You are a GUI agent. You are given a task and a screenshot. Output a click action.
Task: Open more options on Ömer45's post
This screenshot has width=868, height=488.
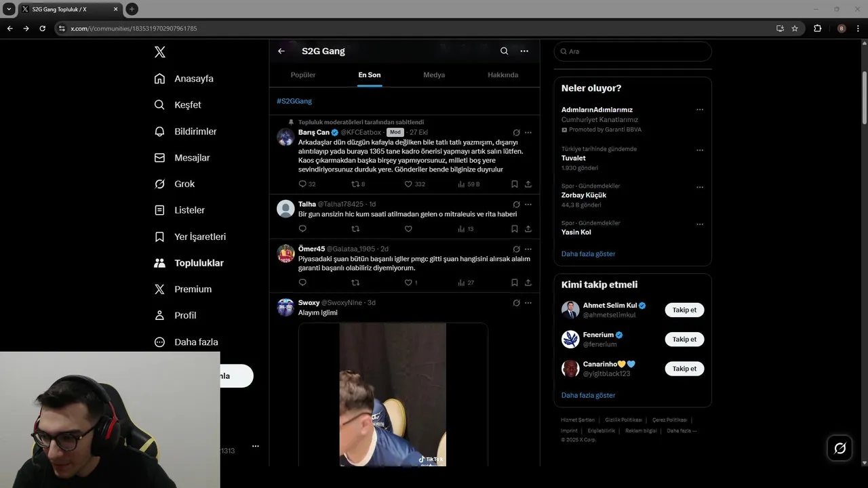(x=528, y=249)
